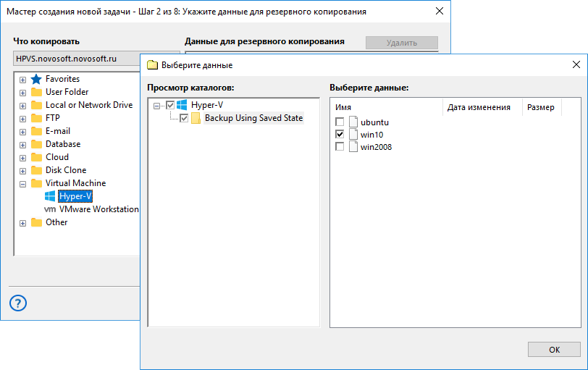588x370 pixels.
Task: Click the Virtual Machine folder icon
Action: click(x=36, y=183)
